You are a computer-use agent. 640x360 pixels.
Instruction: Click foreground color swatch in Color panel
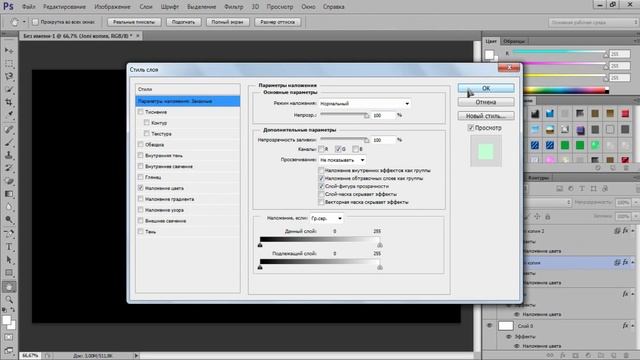[x=489, y=54]
